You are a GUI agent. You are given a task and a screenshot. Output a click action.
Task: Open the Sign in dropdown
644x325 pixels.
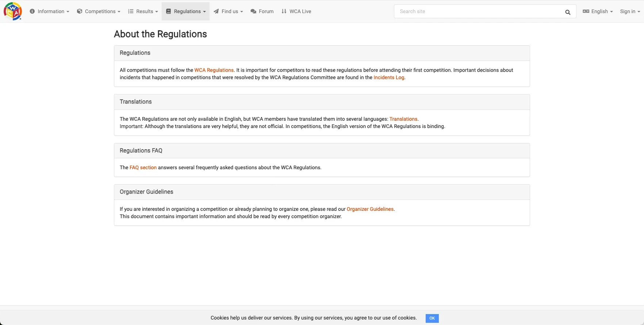tap(630, 11)
